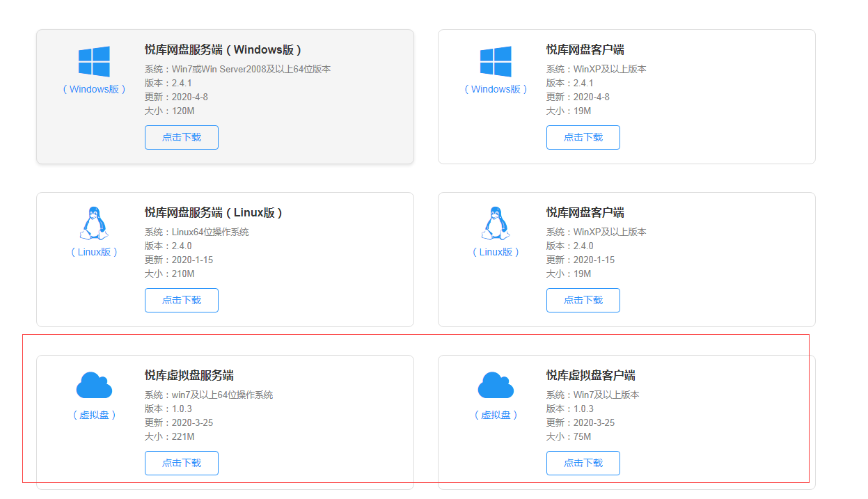Select the title 悦库网盘服务端（Windows版）
Image resolution: width=868 pixels, height=499 pixels.
(224, 49)
